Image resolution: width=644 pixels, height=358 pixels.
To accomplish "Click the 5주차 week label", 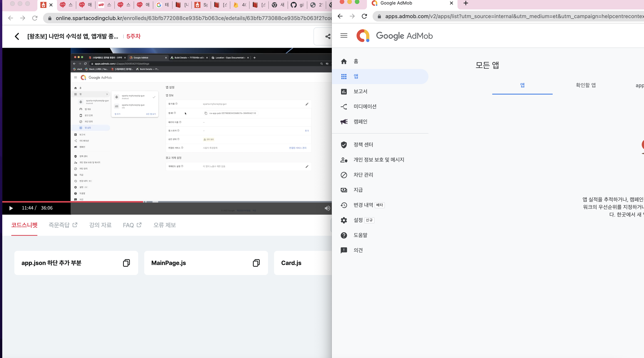I will pyautogui.click(x=133, y=36).
